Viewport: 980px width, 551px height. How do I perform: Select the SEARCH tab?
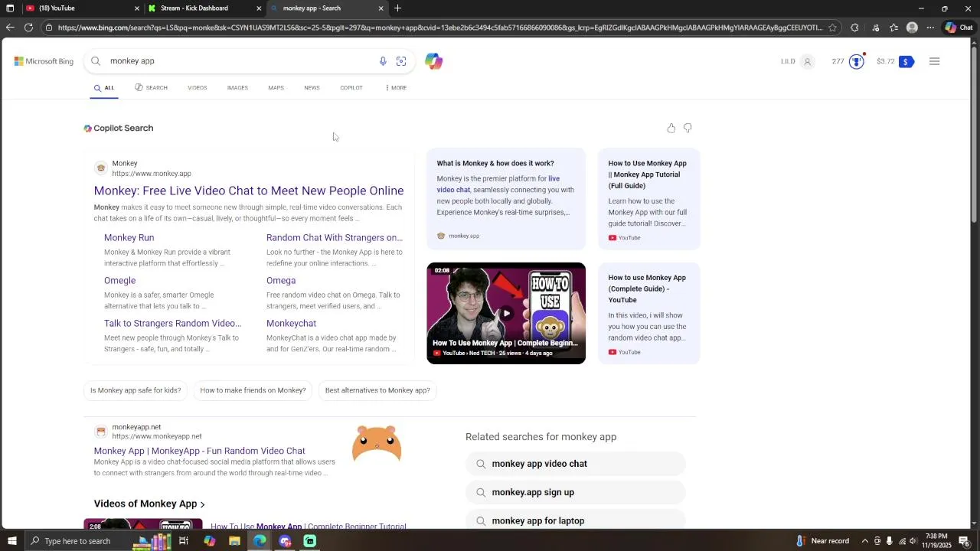pyautogui.click(x=151, y=88)
